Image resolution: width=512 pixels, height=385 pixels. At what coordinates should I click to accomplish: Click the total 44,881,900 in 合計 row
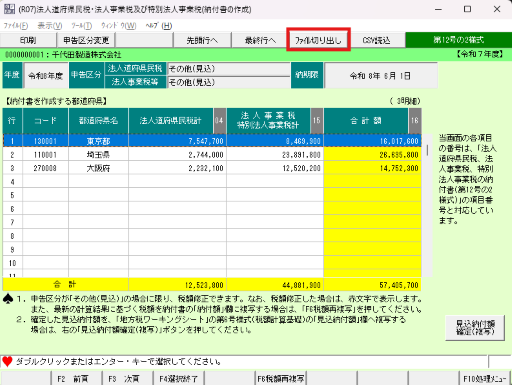(275, 285)
